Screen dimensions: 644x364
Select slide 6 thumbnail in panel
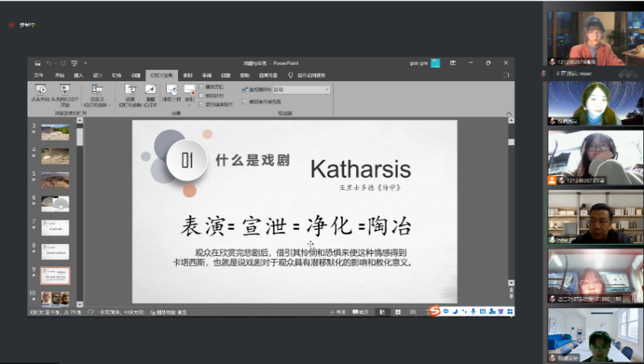click(x=55, y=203)
